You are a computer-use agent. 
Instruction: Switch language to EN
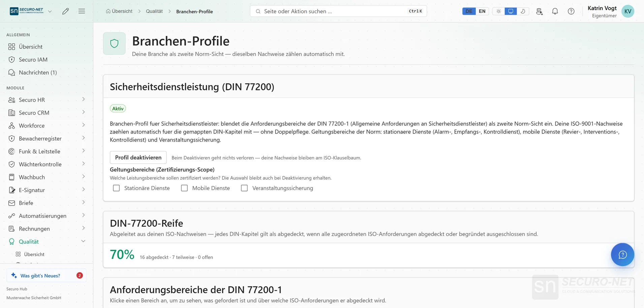coord(482,11)
